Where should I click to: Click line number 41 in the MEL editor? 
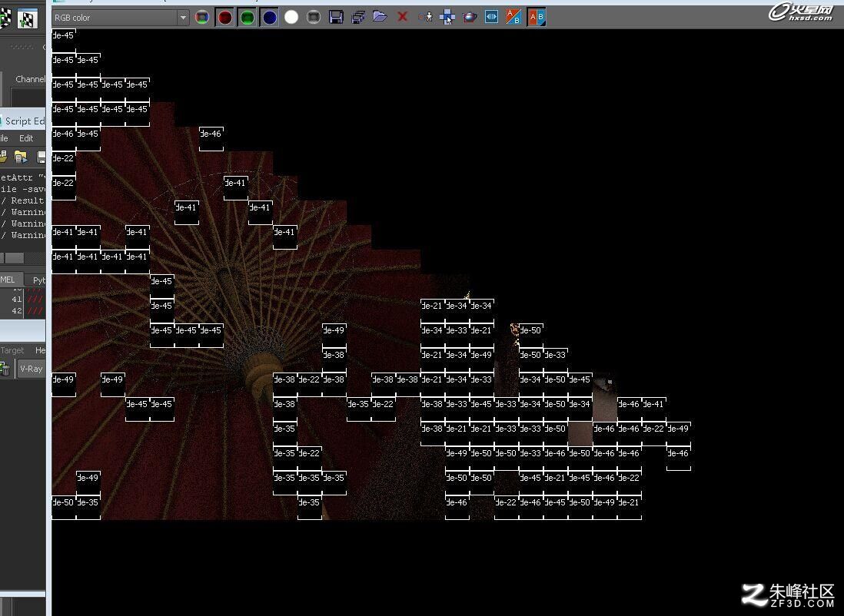17,299
